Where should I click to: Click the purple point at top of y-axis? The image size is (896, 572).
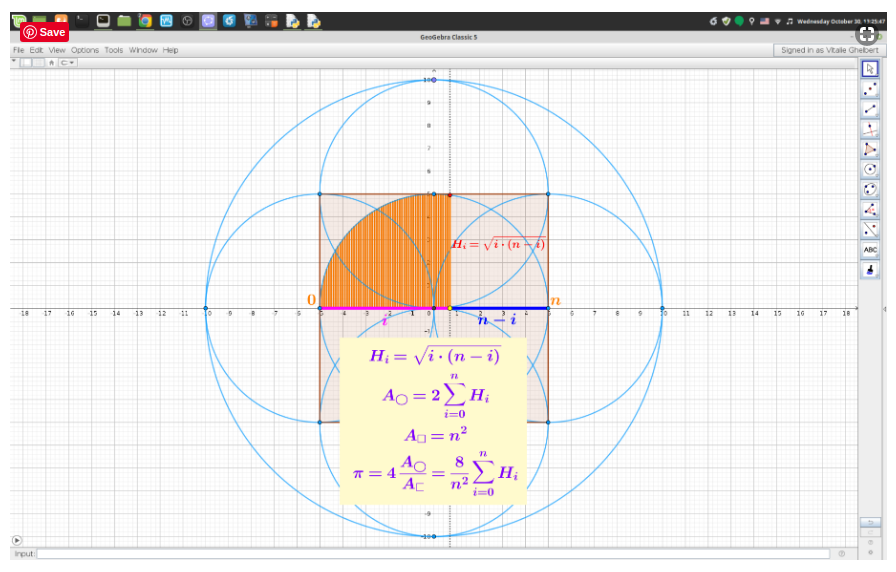[434, 80]
